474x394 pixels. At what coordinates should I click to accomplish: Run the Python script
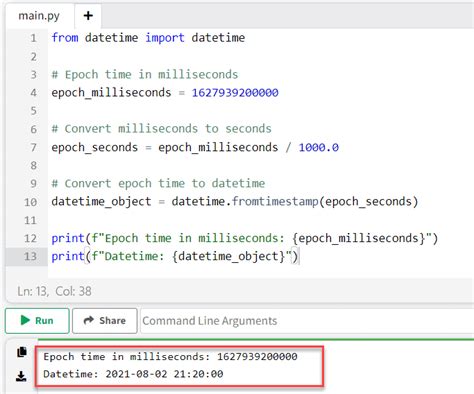pos(37,321)
